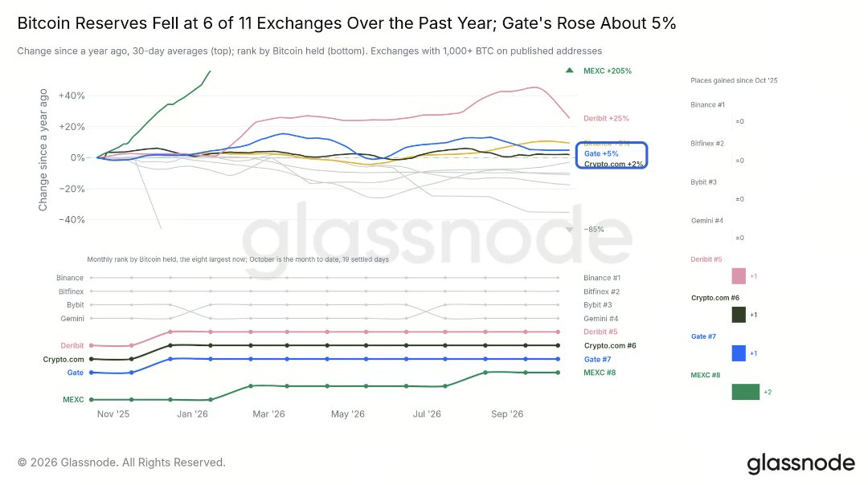Click the green MEXC up-arrow triangle
Image resolution: width=868 pixels, height=485 pixels.
569,70
